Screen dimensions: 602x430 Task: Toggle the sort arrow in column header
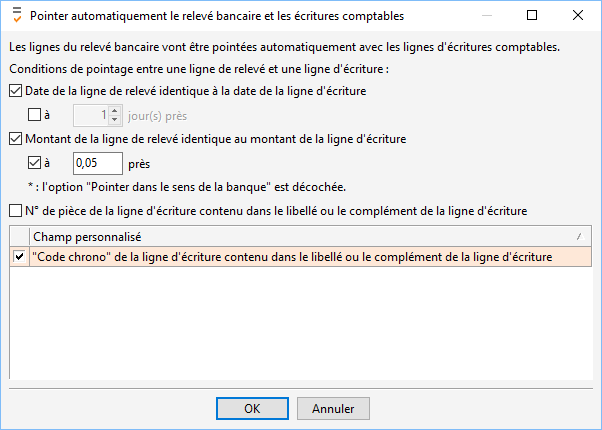click(x=580, y=237)
